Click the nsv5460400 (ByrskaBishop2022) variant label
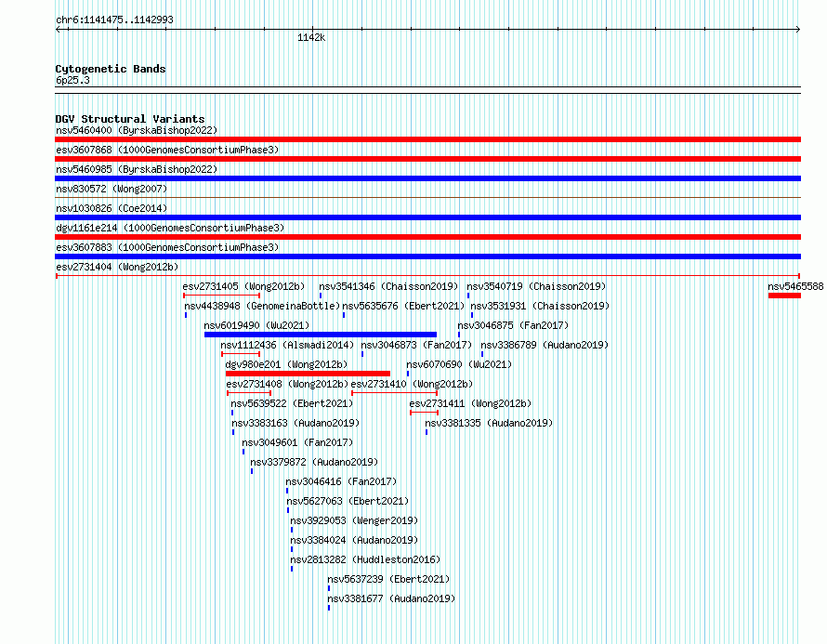827x644 pixels. pyautogui.click(x=137, y=130)
